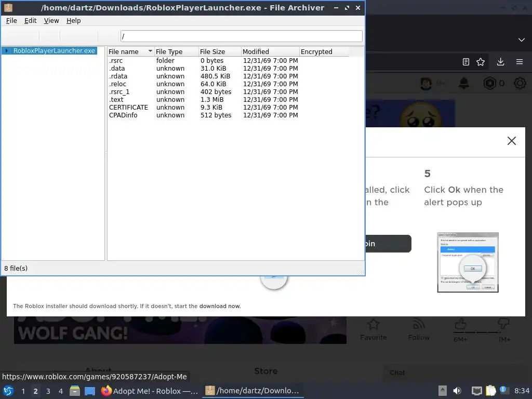Viewport: 532px width, 399px height.
Task: Close the Roblox download instructions dialog
Action: pos(512,141)
